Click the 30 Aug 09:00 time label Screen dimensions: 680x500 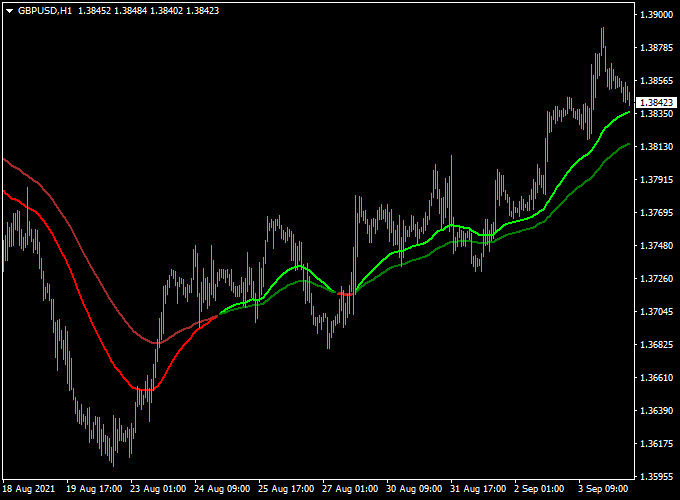coord(414,489)
